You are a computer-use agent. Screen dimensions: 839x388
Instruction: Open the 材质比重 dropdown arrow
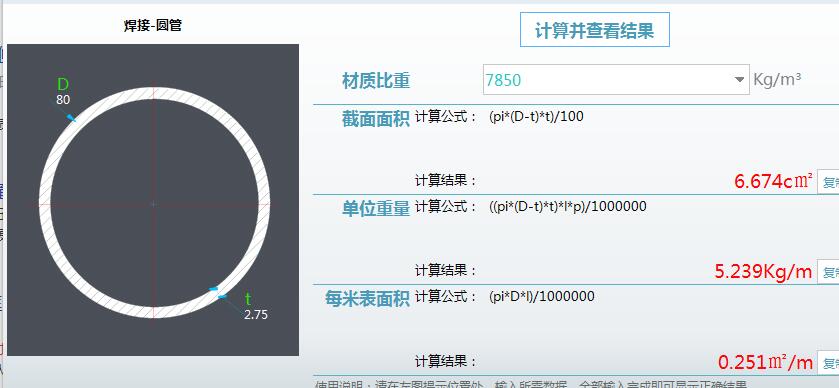739,80
